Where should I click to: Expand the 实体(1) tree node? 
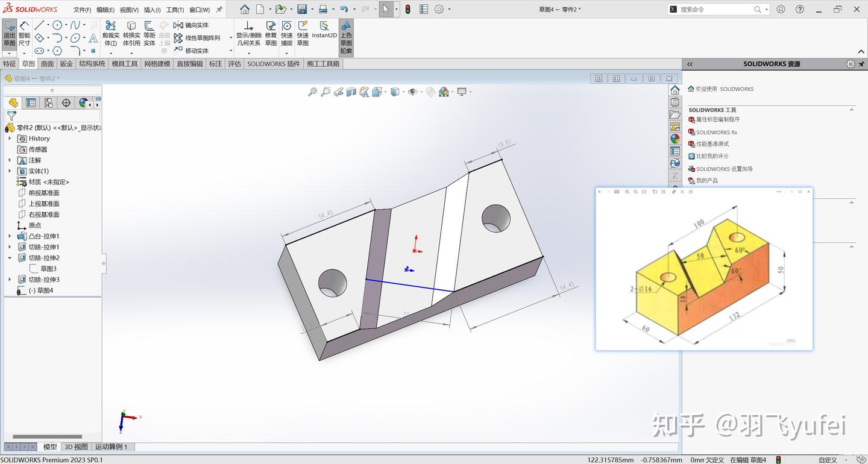coord(10,171)
